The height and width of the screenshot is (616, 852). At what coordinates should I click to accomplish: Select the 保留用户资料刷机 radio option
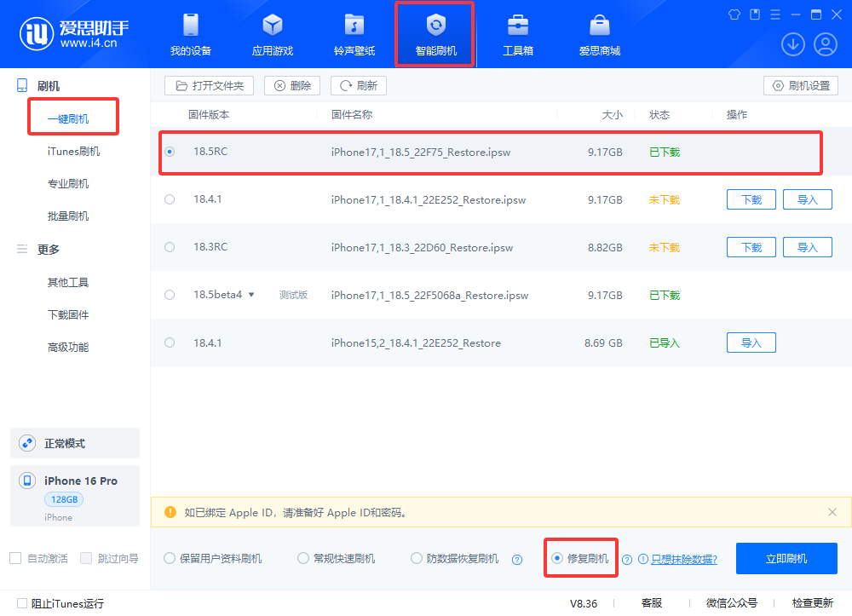click(170, 559)
